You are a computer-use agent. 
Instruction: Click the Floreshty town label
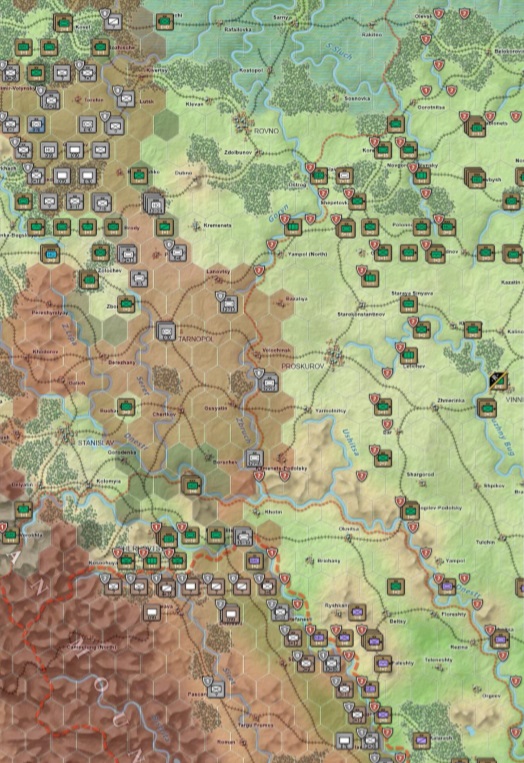click(x=453, y=614)
